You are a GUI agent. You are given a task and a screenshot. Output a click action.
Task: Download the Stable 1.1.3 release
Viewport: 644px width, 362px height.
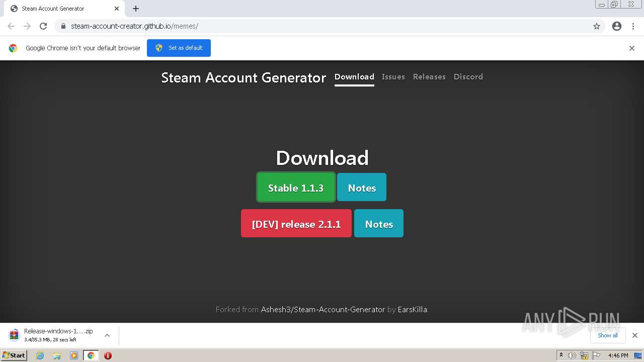click(x=296, y=188)
